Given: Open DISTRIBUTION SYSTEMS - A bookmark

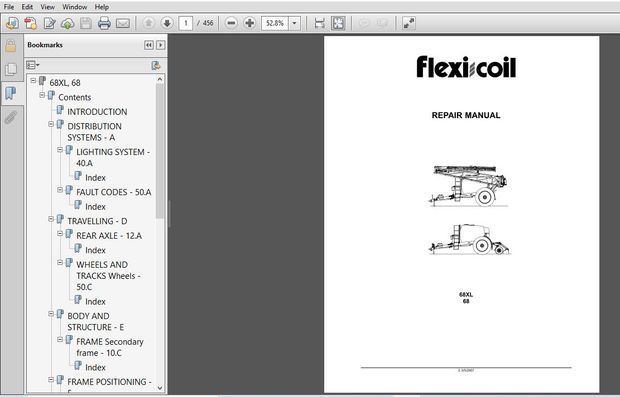Looking at the screenshot, I should click(94, 132).
